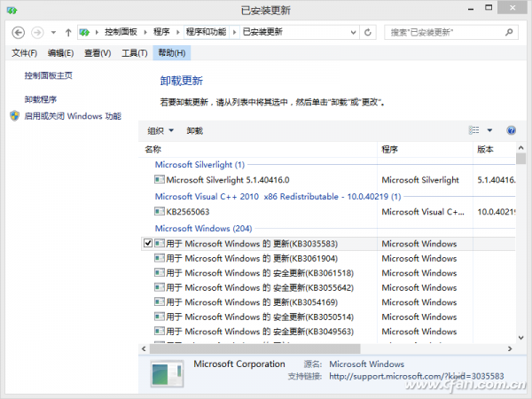Open 控制面板主页 link
The width and height of the screenshot is (532, 399).
(x=48, y=75)
